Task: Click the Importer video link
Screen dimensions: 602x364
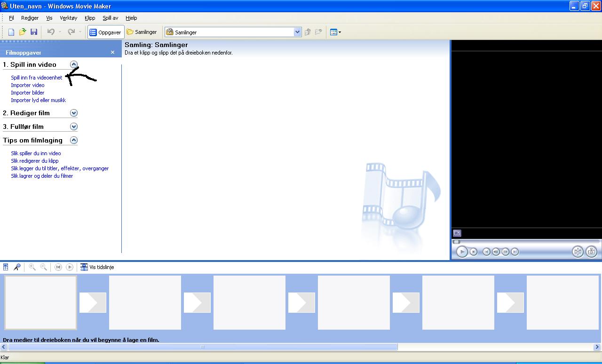Action: (28, 85)
